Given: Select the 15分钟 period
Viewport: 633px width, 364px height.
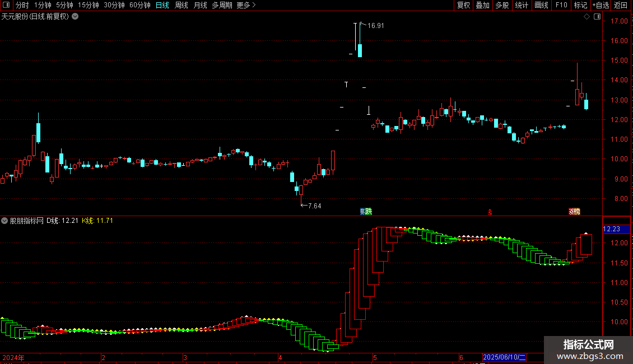Looking at the screenshot, I should (x=89, y=5).
